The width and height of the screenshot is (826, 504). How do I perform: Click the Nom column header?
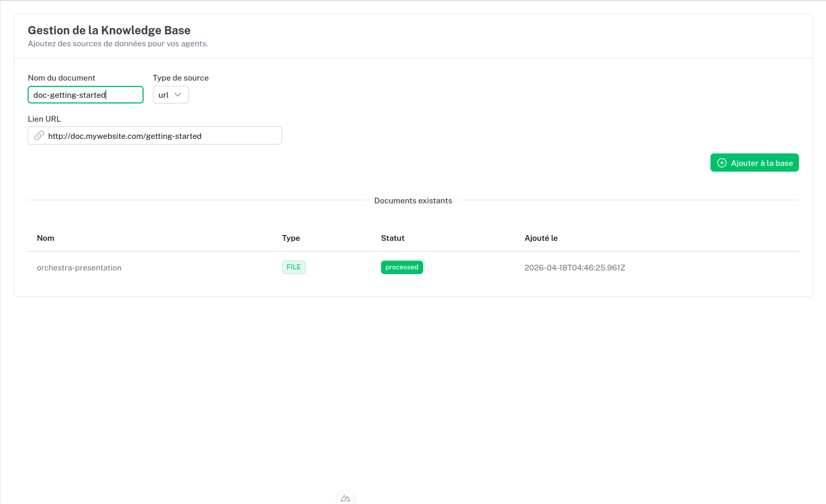point(46,238)
